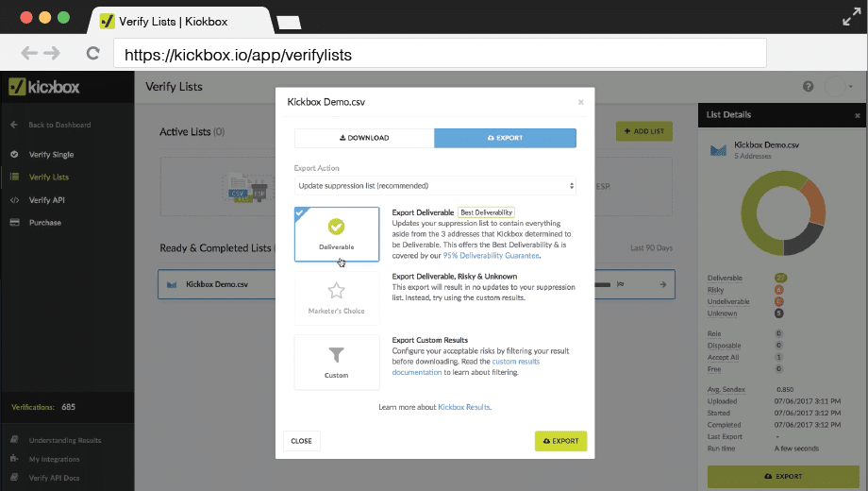Click the Verifications: 685 counter

43,407
